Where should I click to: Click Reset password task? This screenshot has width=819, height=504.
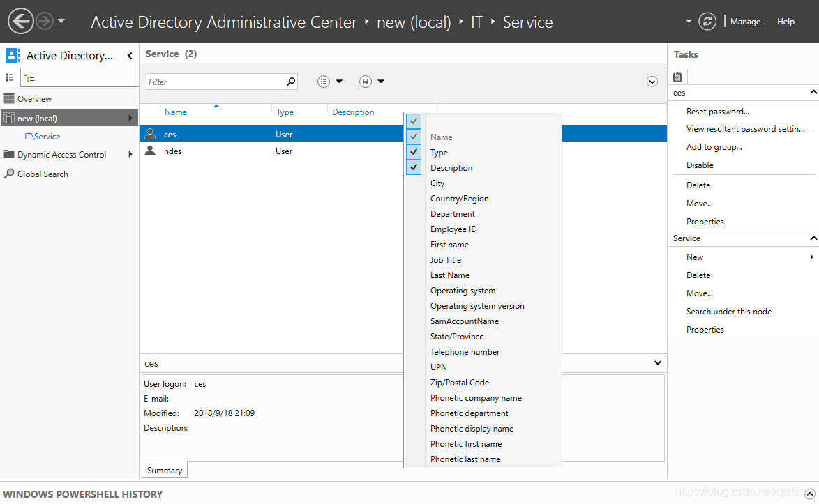coord(718,111)
